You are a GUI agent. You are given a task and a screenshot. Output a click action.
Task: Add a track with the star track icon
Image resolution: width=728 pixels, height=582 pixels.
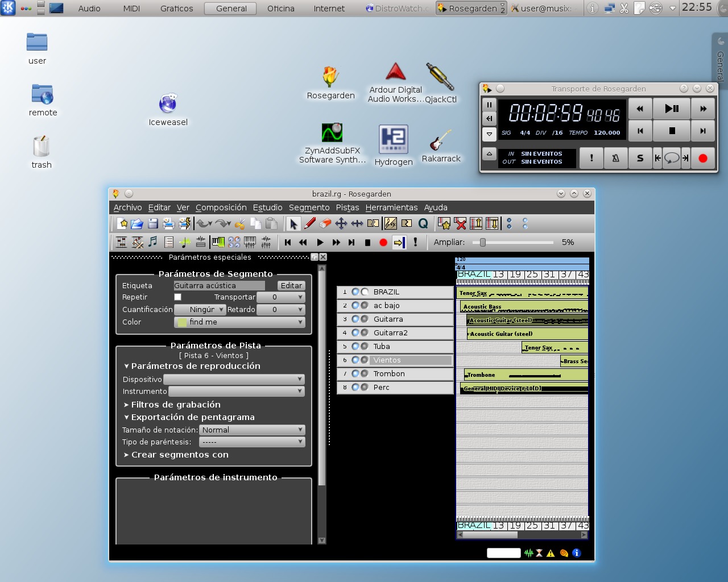(444, 224)
